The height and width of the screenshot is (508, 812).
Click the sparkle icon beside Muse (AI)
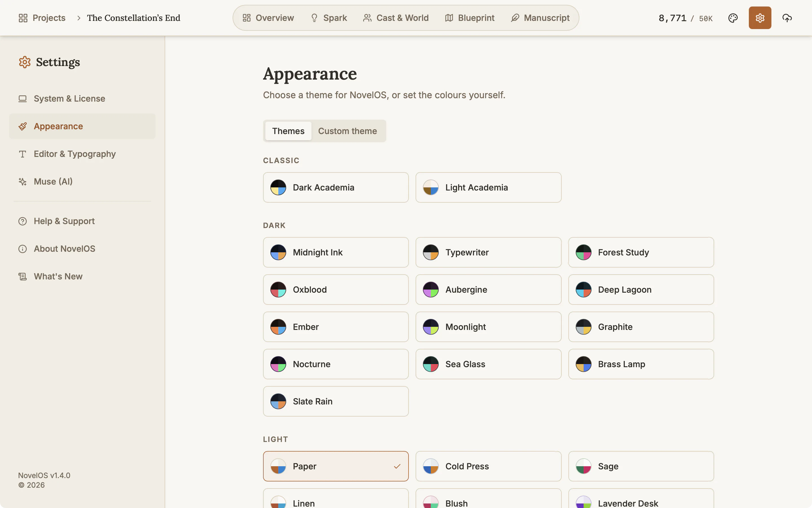(23, 182)
